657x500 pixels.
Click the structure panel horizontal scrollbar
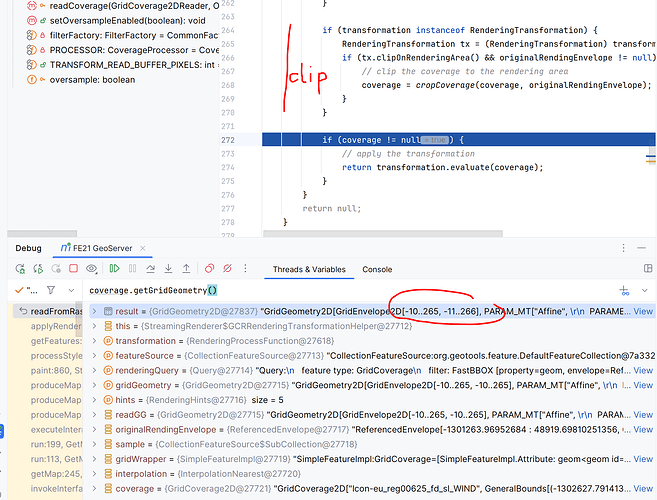coord(42,233)
